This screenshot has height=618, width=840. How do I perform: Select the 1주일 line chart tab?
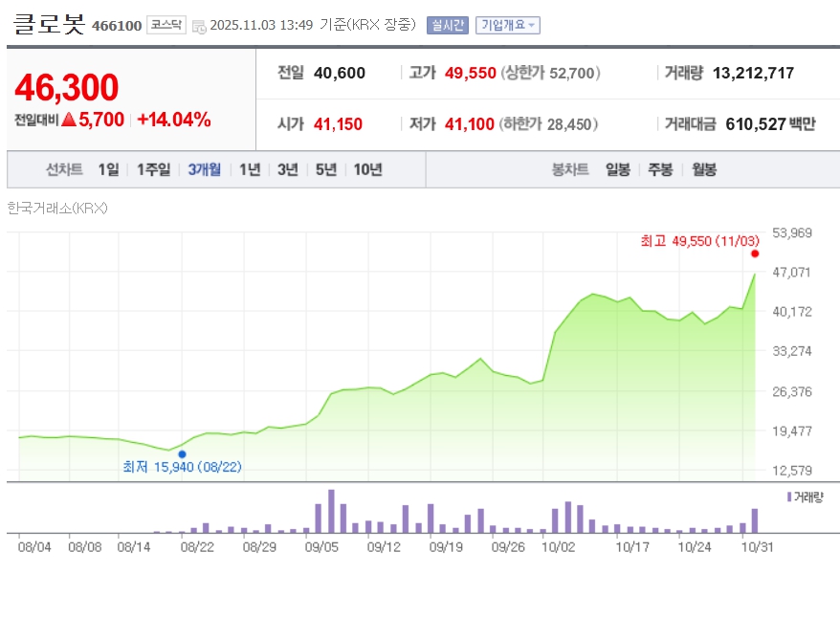(x=153, y=169)
